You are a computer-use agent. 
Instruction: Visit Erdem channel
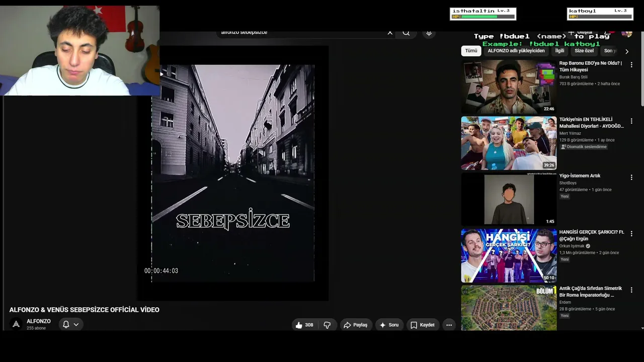pyautogui.click(x=565, y=303)
